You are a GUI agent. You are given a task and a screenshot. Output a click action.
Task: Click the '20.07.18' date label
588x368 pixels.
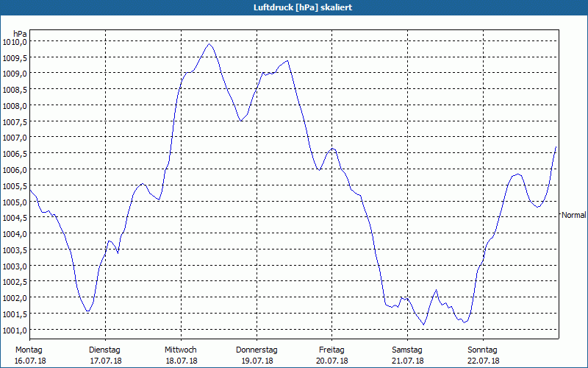(x=332, y=361)
